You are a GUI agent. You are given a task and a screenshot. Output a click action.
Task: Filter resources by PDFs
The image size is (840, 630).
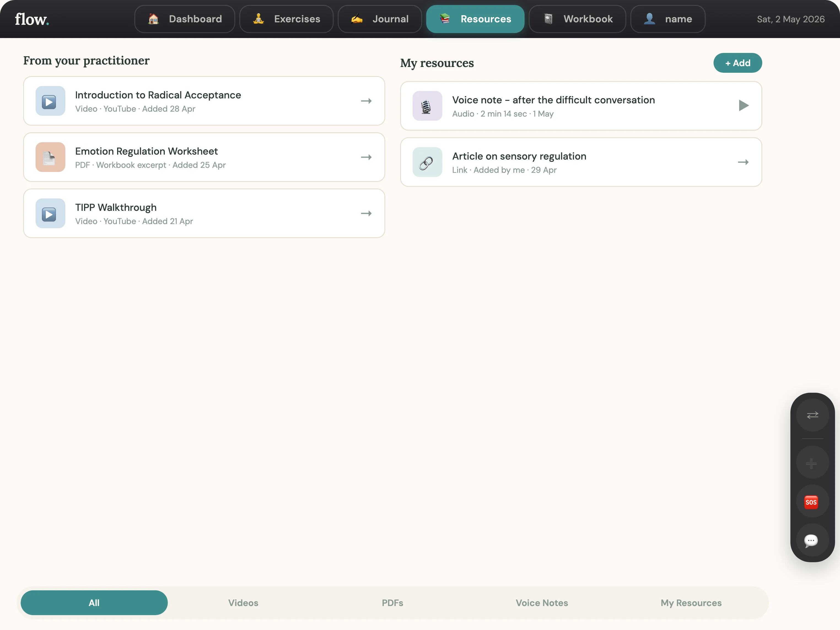[x=392, y=603]
